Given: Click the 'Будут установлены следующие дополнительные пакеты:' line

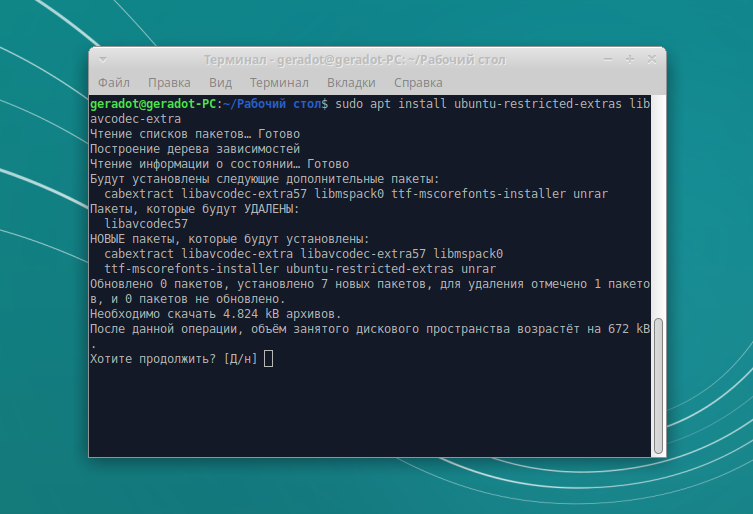Looking at the screenshot, I should tap(265, 179).
